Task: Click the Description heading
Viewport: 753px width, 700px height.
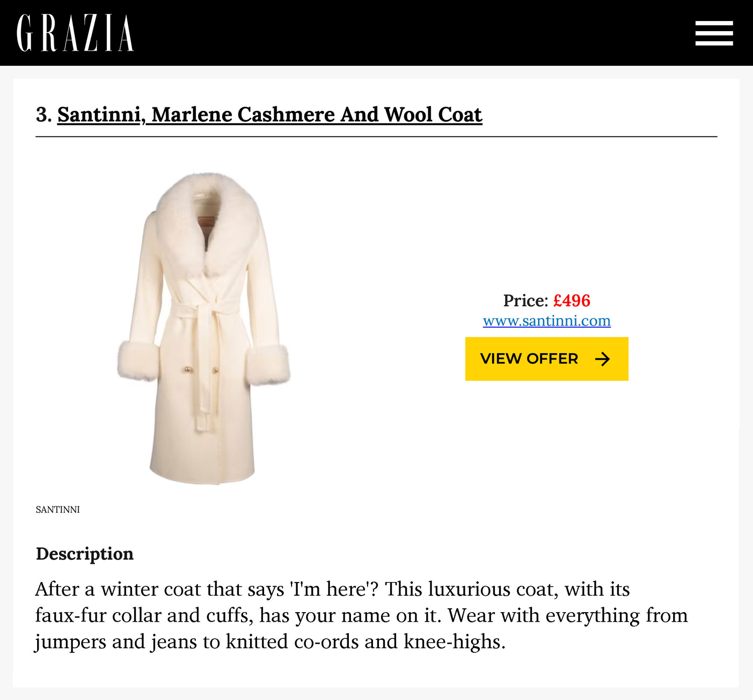Action: 85,554
